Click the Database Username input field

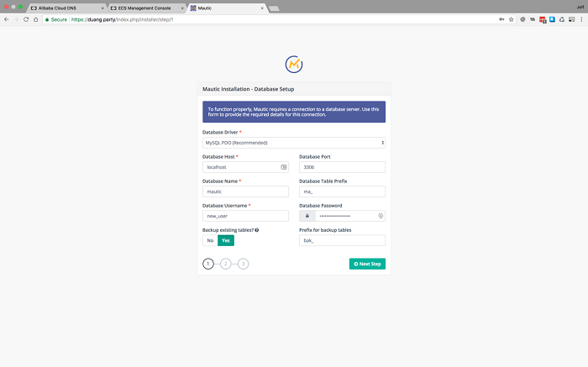point(245,216)
